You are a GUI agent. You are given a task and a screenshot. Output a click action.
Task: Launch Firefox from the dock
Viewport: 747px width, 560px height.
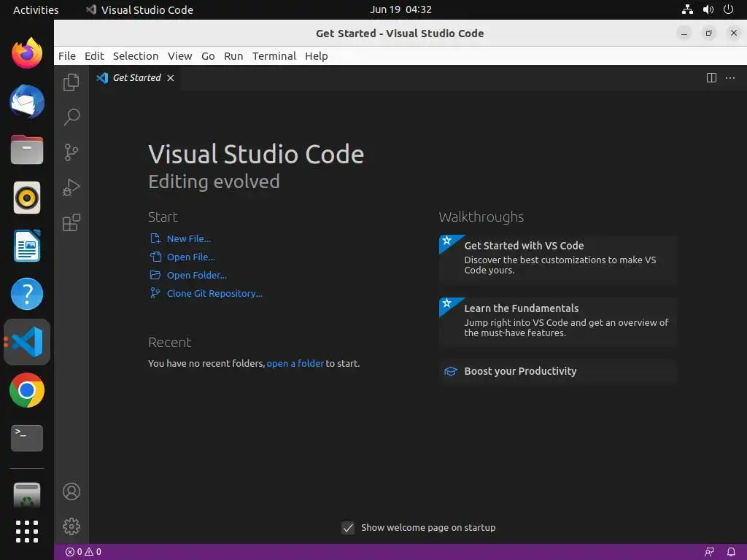coord(27,52)
